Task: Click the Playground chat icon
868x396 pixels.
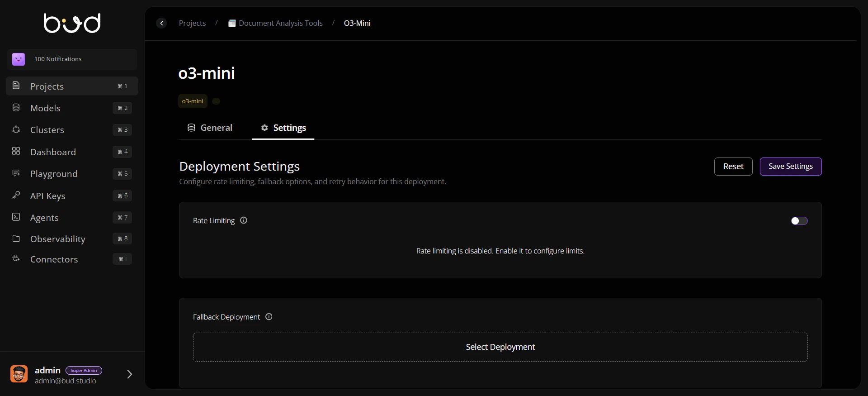Action: [16, 173]
